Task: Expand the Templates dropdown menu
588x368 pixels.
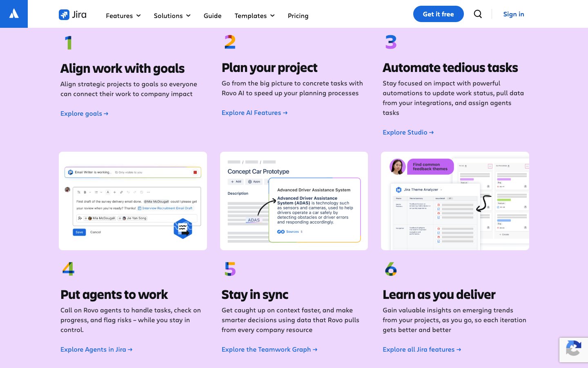Action: coord(254,16)
